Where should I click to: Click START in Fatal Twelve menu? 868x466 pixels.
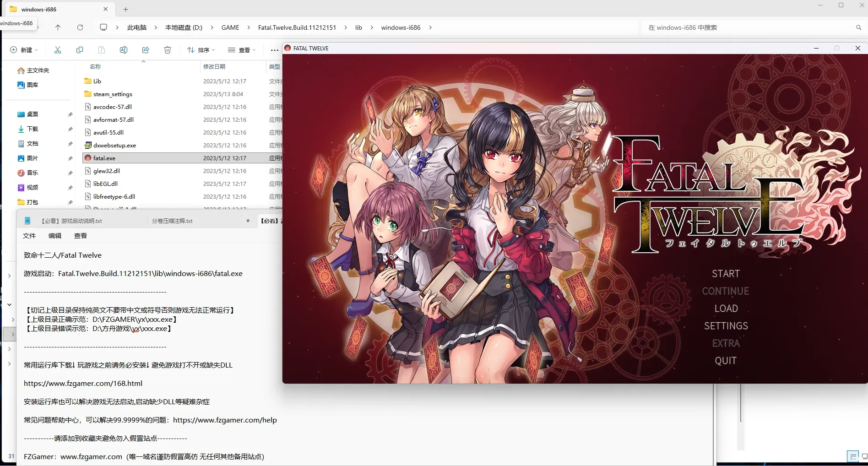[726, 274]
